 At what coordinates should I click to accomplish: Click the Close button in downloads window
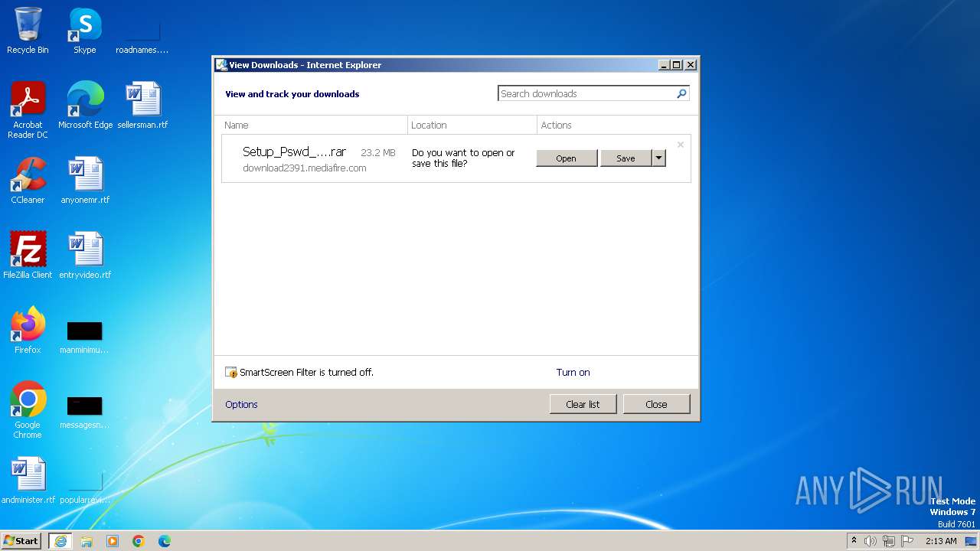(656, 404)
